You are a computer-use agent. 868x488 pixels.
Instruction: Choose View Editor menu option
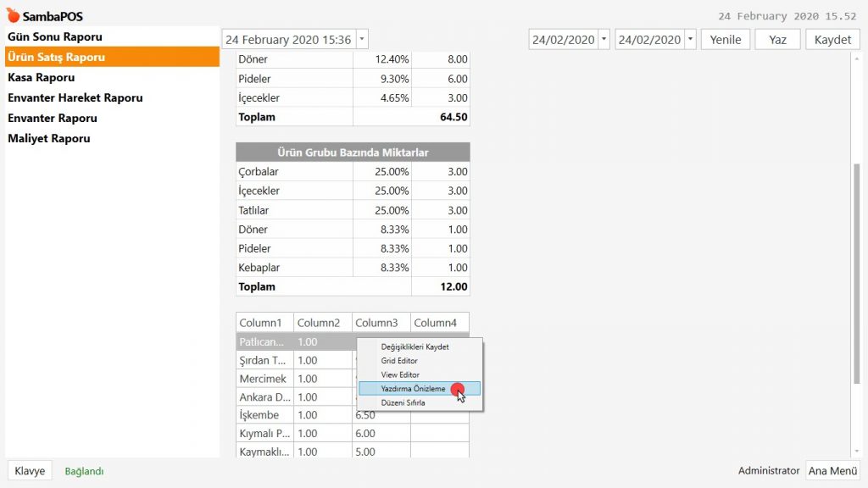click(400, 374)
